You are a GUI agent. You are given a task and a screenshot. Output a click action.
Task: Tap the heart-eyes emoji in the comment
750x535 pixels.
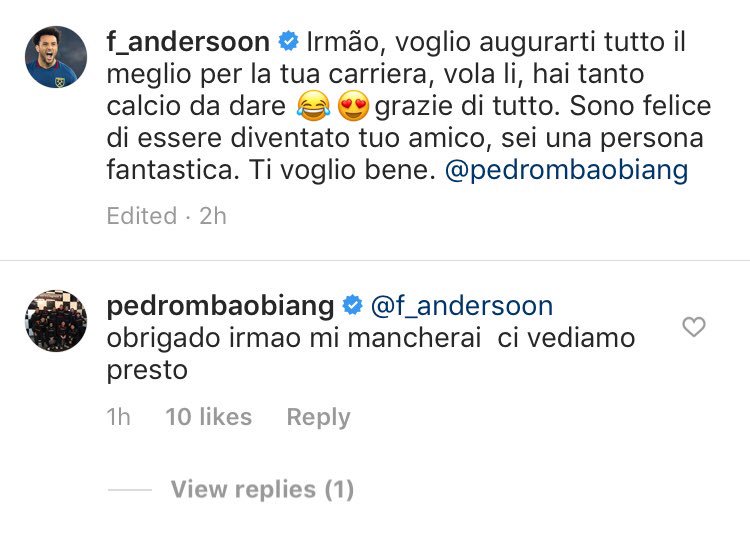pos(353,106)
